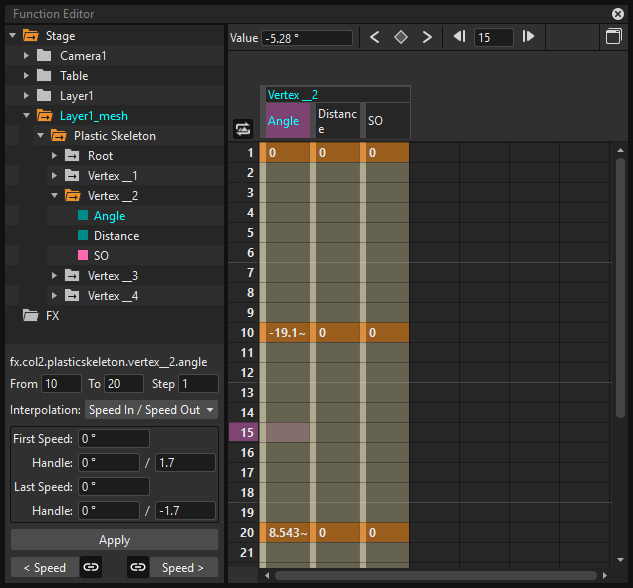Viewport: 633px width, 588px height.
Task: Go to previous keyframe arrow
Action: 374,38
